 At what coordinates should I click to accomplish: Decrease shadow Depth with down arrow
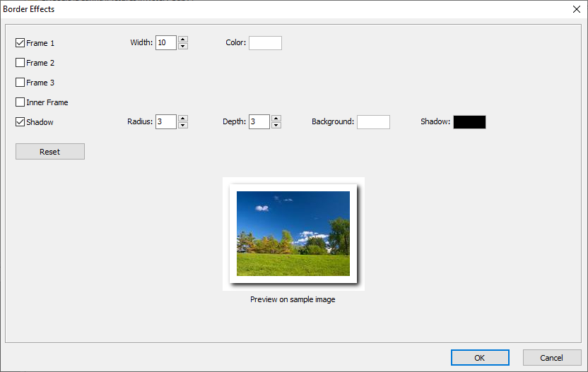tap(276, 125)
